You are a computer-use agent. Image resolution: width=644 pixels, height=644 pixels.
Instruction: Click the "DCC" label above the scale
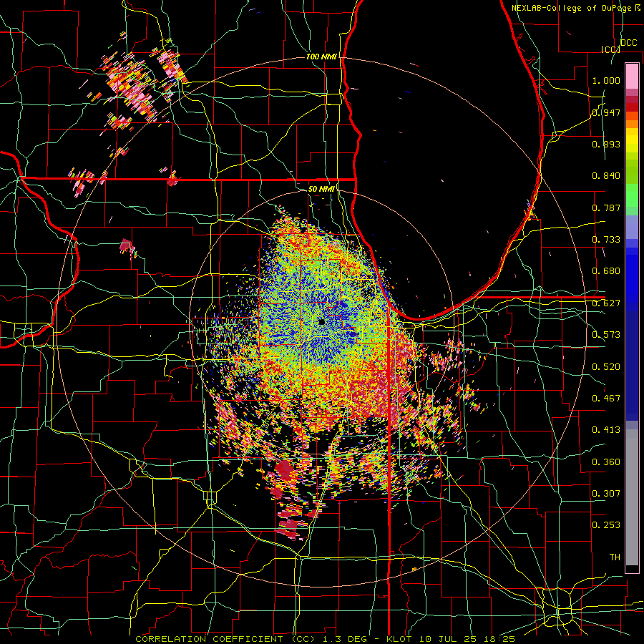[628, 43]
